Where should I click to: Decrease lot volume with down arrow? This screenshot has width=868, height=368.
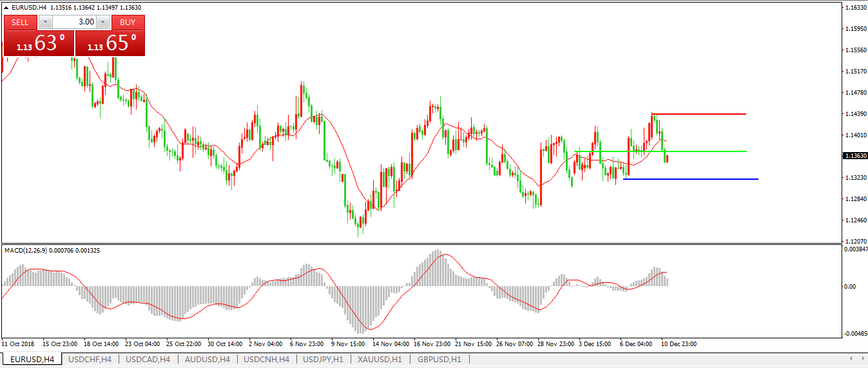pyautogui.click(x=44, y=23)
